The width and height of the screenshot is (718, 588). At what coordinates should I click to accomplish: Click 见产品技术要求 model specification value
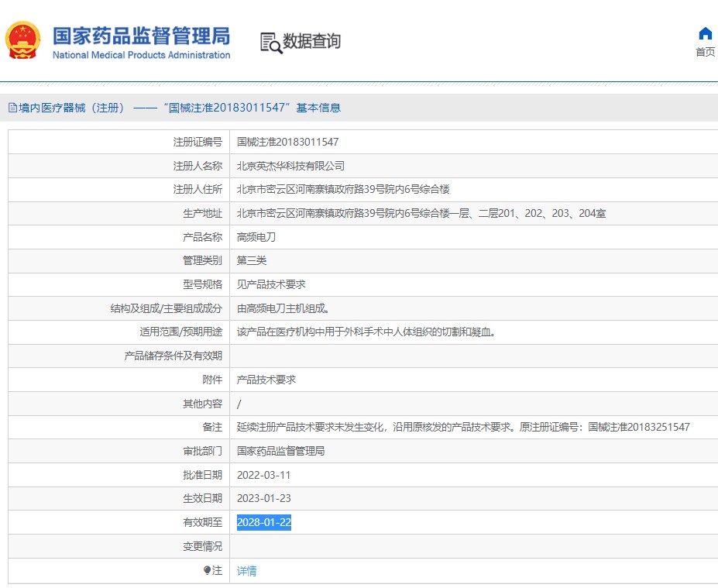click(270, 284)
